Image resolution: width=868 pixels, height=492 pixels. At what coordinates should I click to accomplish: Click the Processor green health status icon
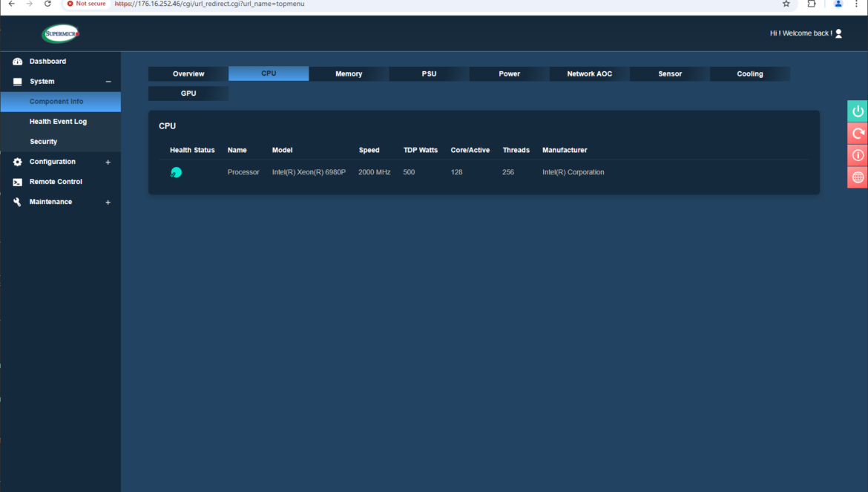coord(176,172)
